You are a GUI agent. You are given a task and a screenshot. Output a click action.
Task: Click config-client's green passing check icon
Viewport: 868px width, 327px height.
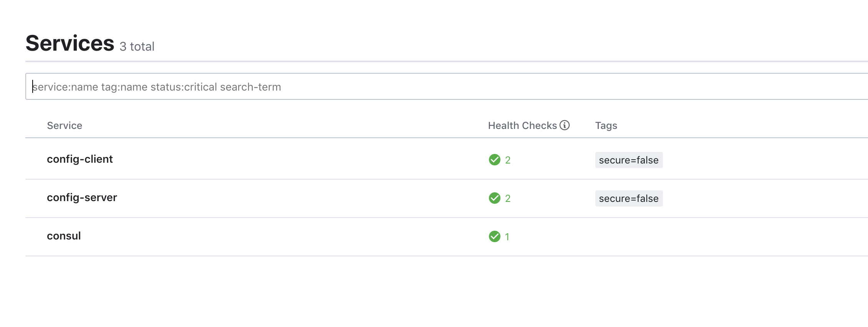pos(495,160)
